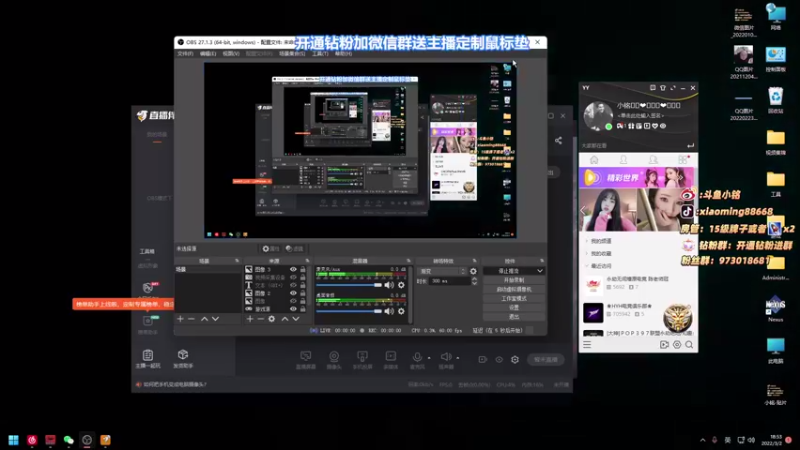Expand the microphone options arrow in the streaming assistant
The width and height of the screenshot is (800, 450).
(x=429, y=358)
